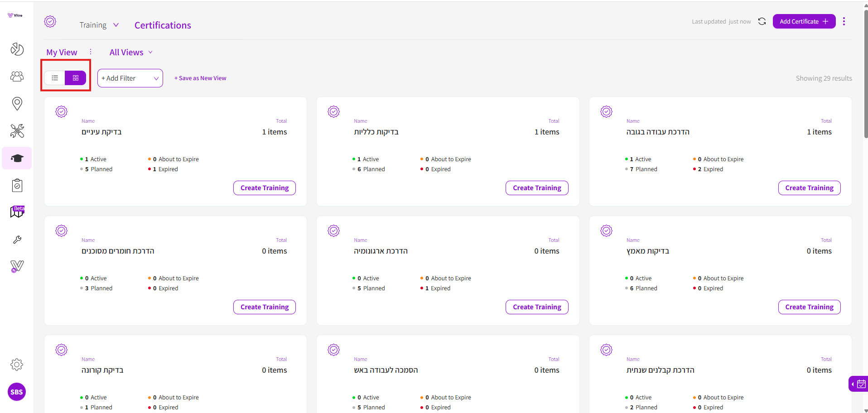Click the Last updated just now text

pos(721,21)
